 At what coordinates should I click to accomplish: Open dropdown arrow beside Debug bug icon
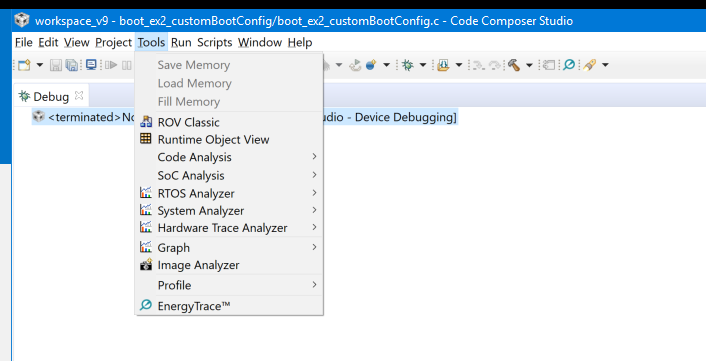pos(423,65)
